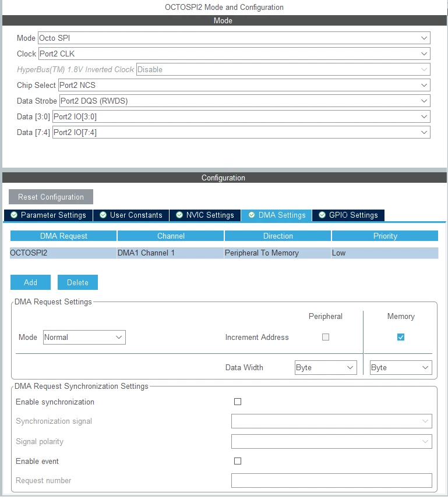Click the check icon beside NVIC Settings
The width and height of the screenshot is (448, 500).
[x=179, y=215]
